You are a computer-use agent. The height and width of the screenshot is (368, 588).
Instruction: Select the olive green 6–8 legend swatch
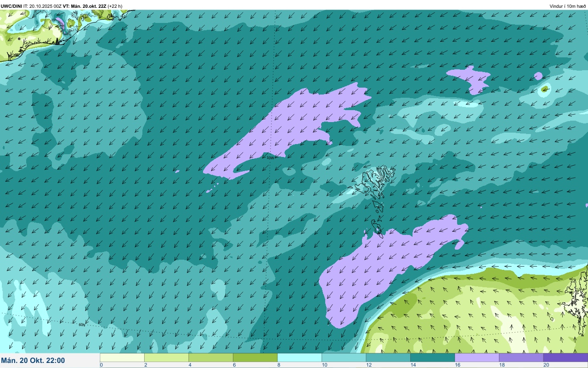(x=255, y=357)
